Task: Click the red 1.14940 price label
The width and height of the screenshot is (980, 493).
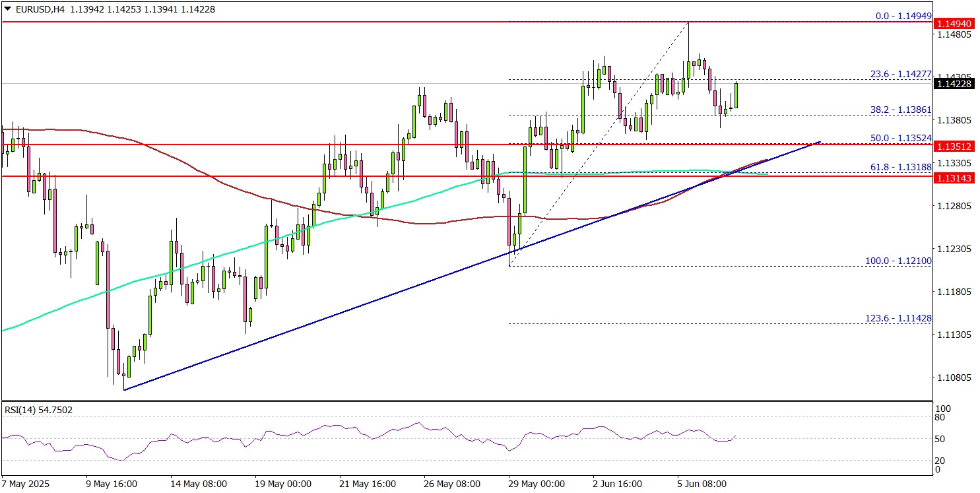Action: coord(954,23)
